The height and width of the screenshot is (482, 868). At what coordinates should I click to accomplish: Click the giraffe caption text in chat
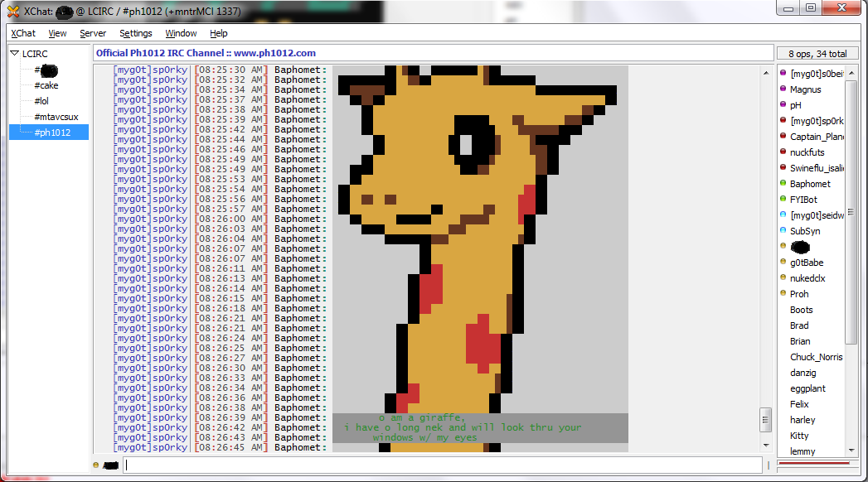463,427
